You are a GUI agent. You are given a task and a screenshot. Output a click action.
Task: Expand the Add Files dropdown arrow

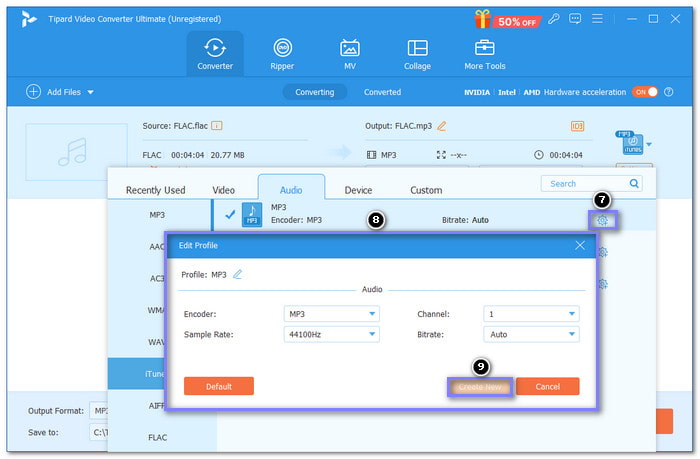pyautogui.click(x=91, y=92)
